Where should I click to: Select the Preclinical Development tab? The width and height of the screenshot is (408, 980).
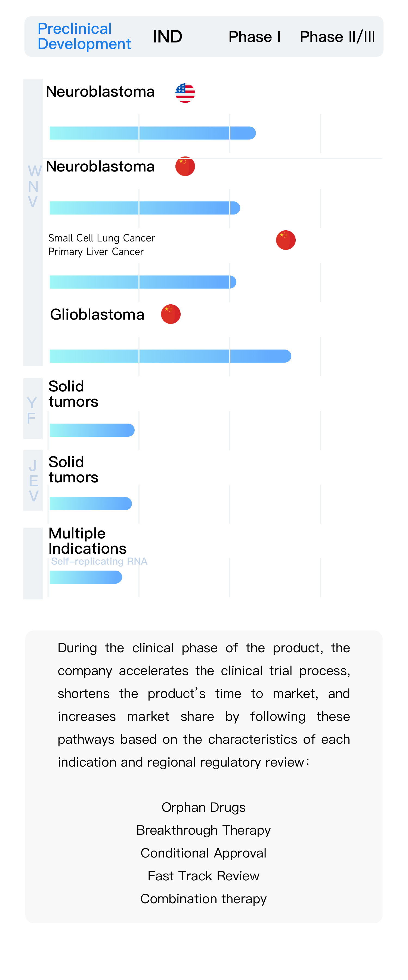click(84, 36)
